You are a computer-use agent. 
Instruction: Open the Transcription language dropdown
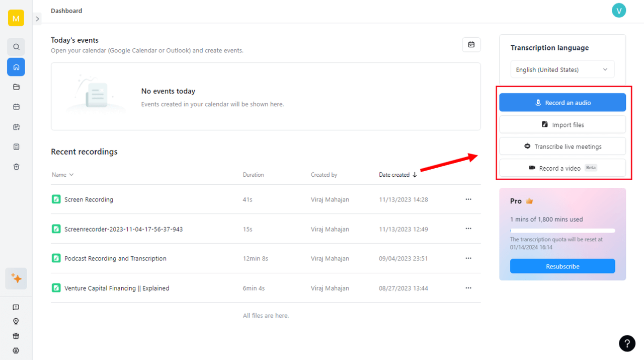tap(562, 69)
